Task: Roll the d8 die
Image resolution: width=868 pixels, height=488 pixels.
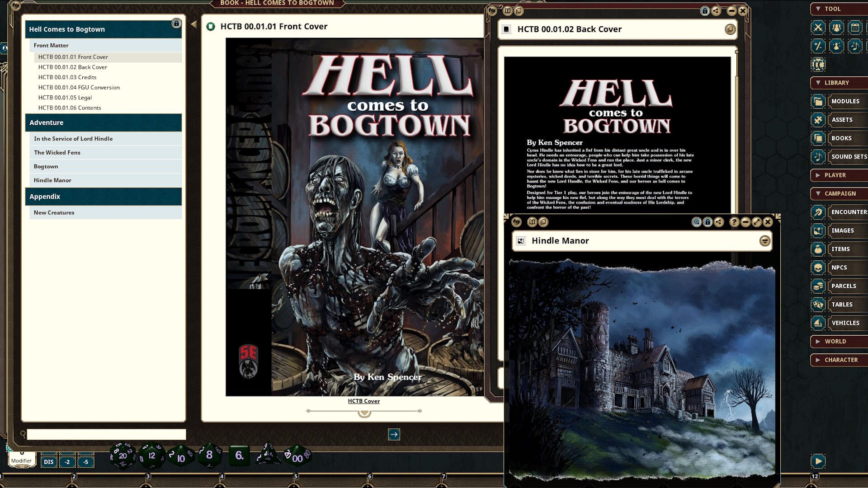Action: [x=209, y=455]
